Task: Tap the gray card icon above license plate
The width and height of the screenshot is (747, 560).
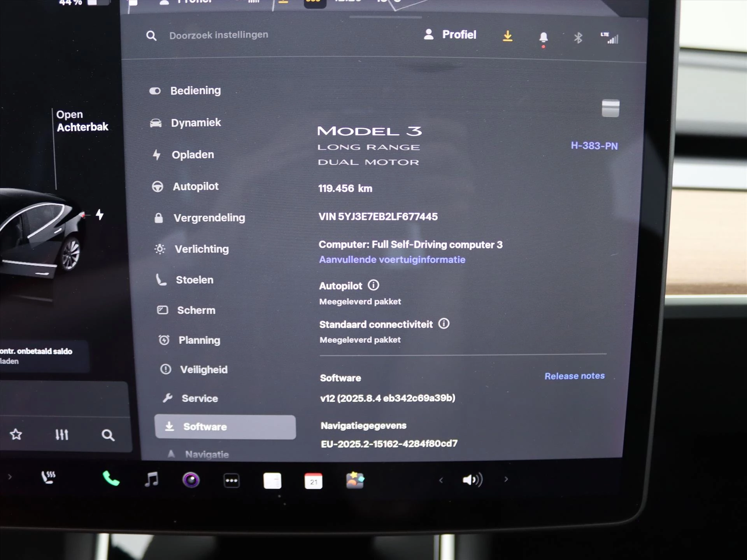Action: (x=610, y=108)
